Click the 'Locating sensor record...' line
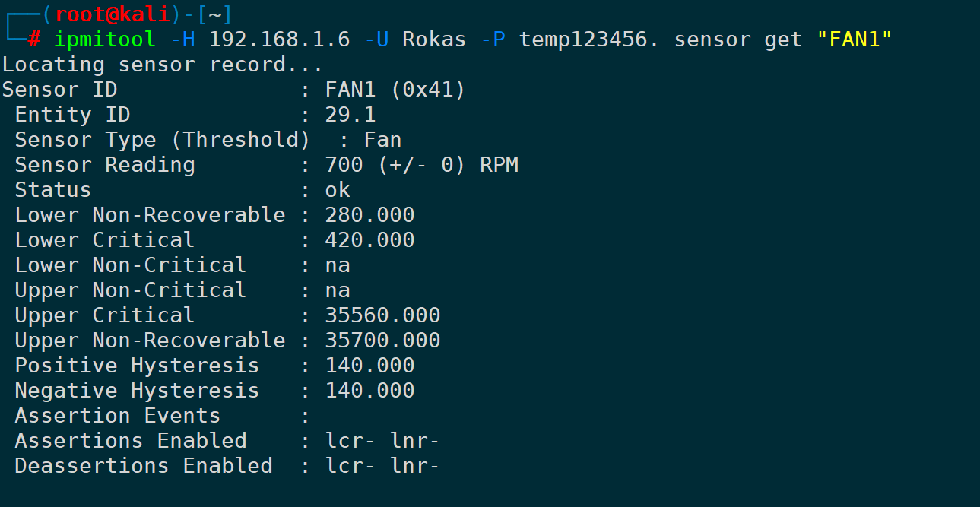The image size is (980, 507). tap(163, 64)
